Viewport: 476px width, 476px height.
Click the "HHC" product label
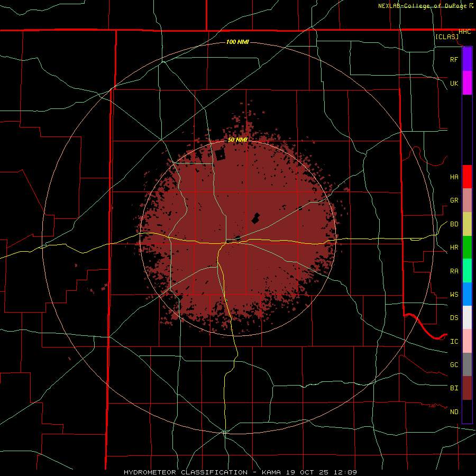tap(464, 32)
